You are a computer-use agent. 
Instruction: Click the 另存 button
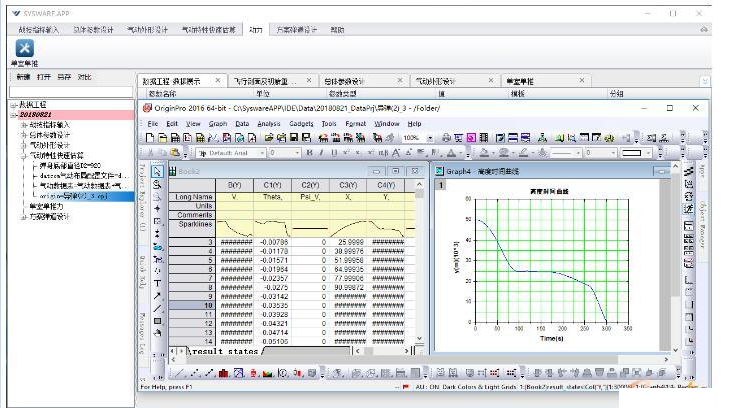(64, 77)
